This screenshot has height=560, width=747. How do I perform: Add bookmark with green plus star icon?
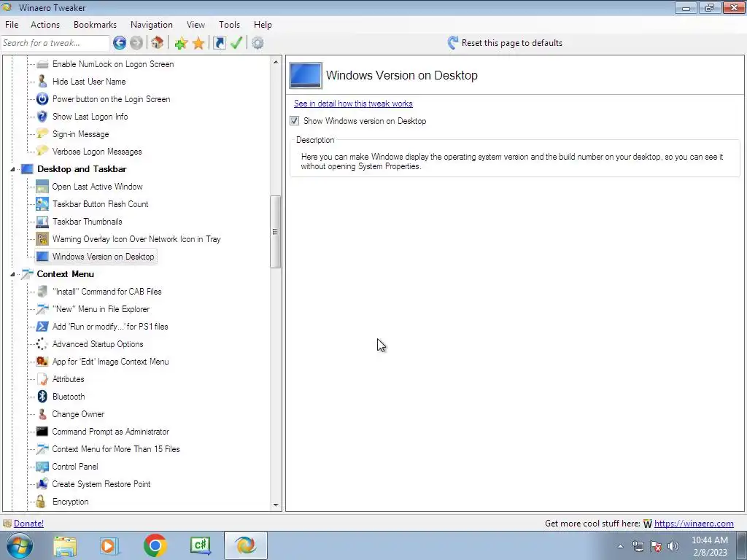coord(181,43)
